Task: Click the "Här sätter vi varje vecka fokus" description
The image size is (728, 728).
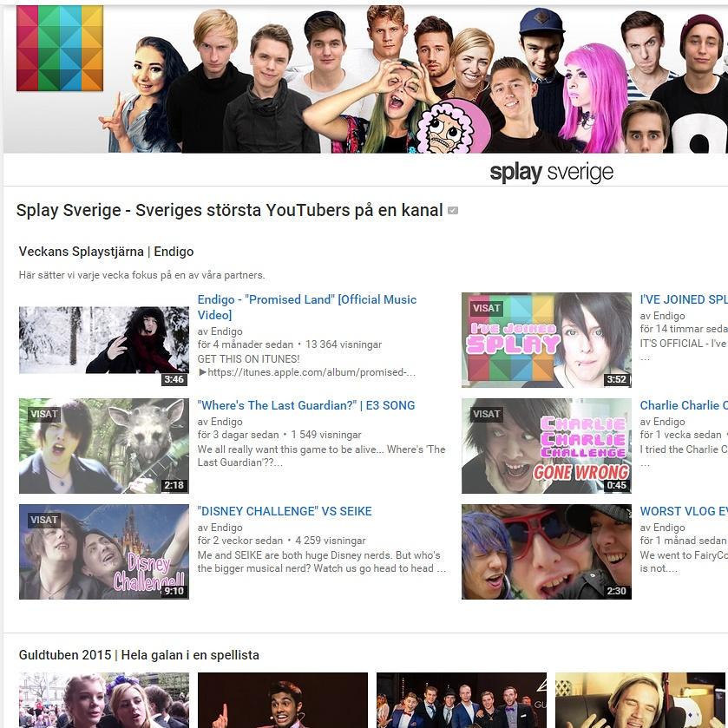Action: (141, 275)
